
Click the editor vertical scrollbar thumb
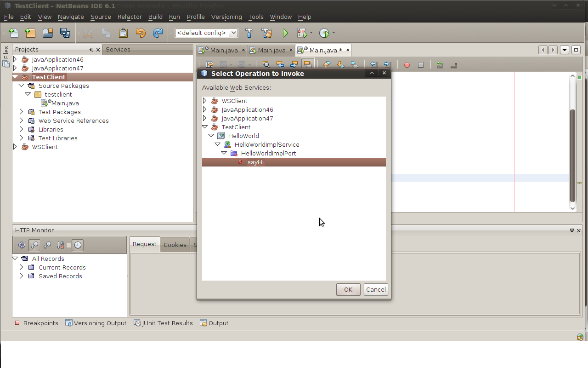tap(572, 155)
